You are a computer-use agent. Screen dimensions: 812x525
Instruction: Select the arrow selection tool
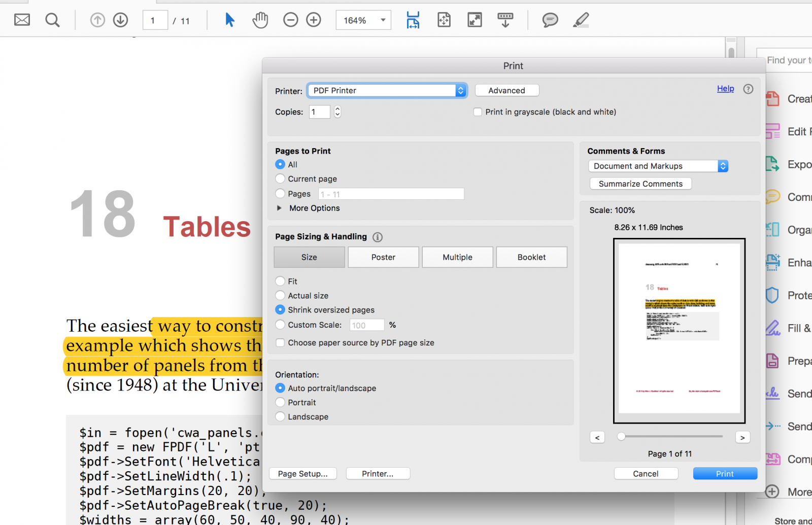(x=230, y=20)
